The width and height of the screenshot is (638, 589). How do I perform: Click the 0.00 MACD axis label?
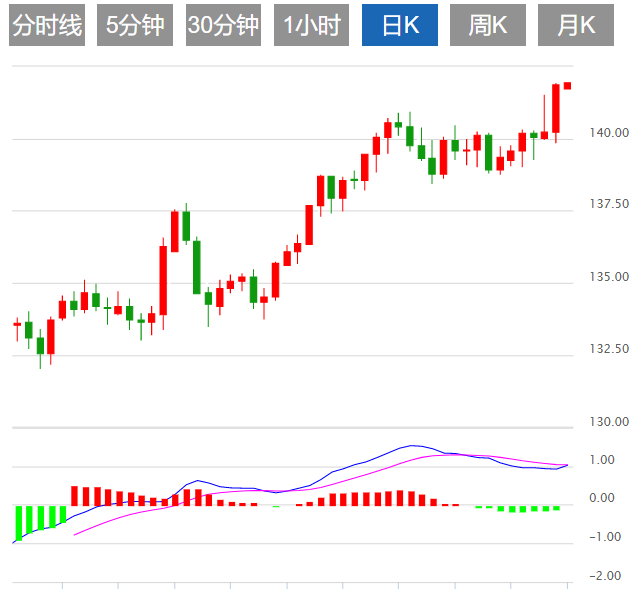click(602, 497)
